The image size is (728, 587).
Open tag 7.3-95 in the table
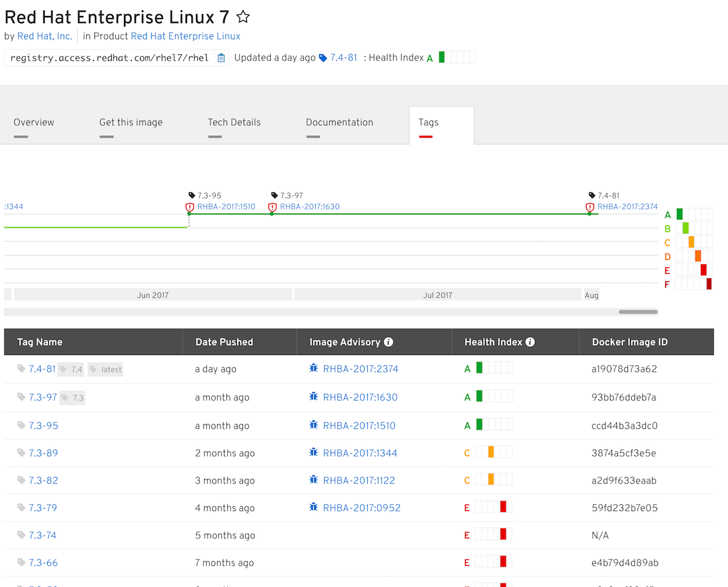[x=43, y=426]
